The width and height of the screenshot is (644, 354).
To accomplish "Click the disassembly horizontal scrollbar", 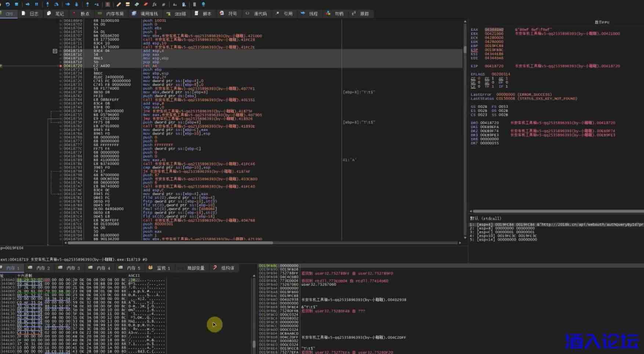I will pos(169,243).
